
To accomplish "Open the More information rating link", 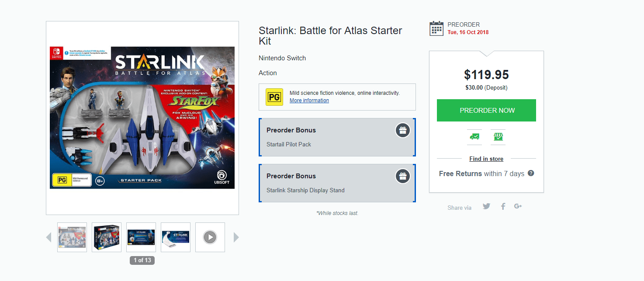I will coord(309,101).
